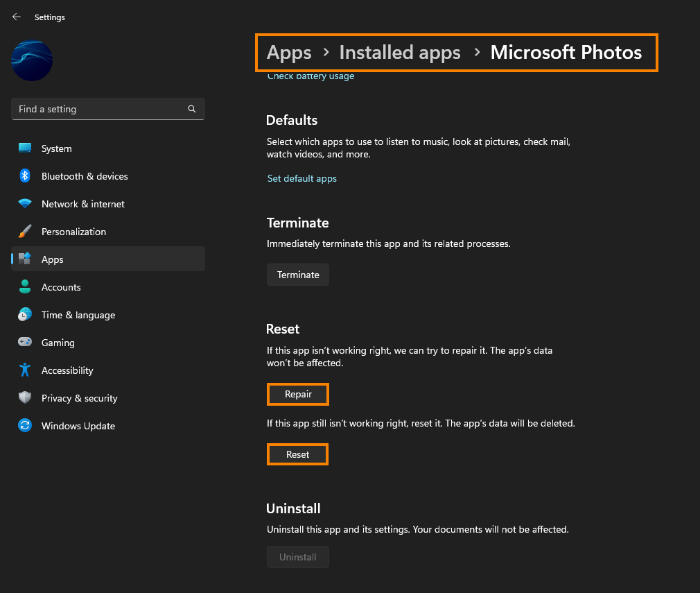Click the Windows Update sync icon

(25, 425)
